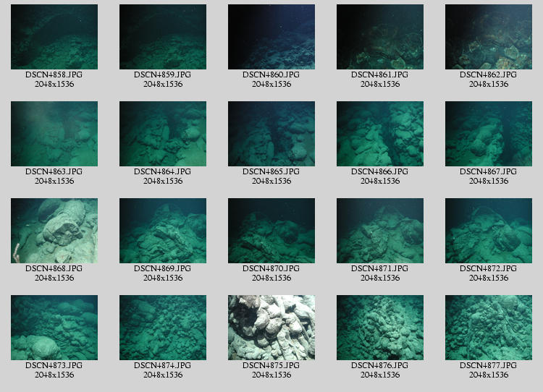This screenshot has height=392, width=543.
Task: Open thumbnail image DSCN4863.JPG
Action: (x=54, y=134)
